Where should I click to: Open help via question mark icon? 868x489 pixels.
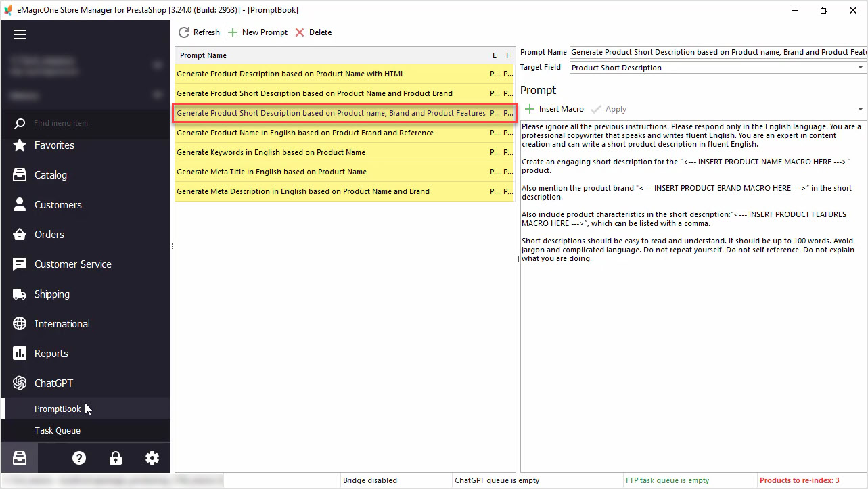[79, 458]
